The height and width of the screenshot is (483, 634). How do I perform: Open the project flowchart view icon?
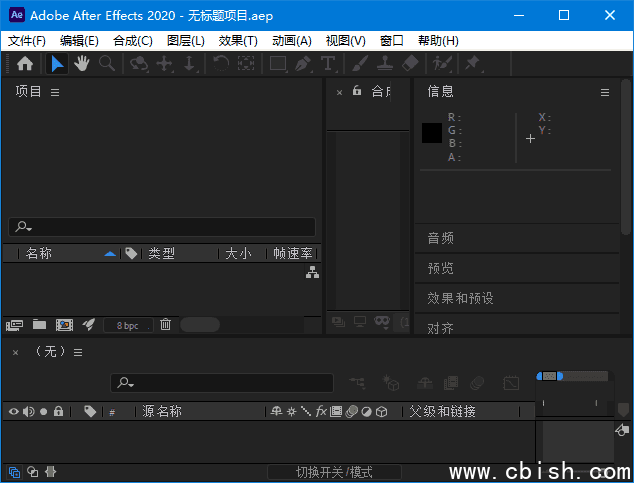(312, 272)
